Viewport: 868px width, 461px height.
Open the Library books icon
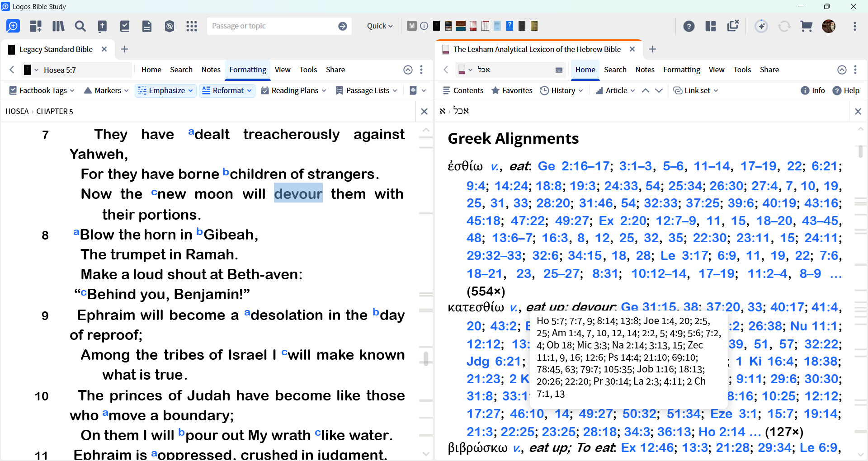point(58,26)
